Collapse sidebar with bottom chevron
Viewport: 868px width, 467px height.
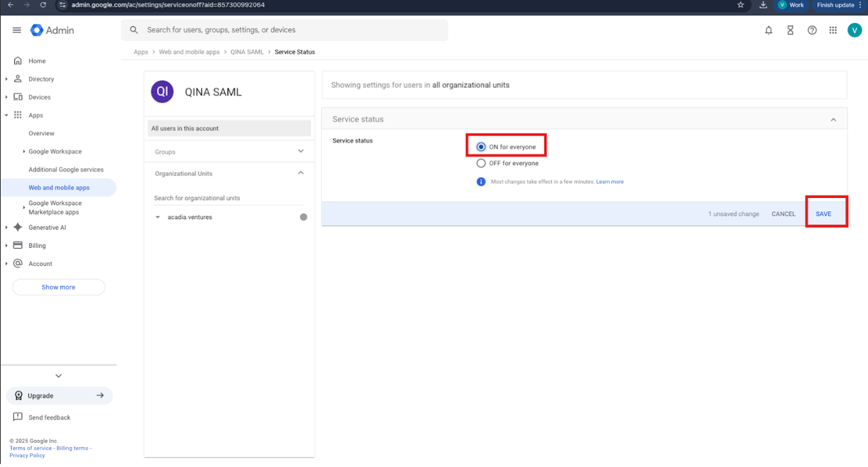click(x=59, y=376)
